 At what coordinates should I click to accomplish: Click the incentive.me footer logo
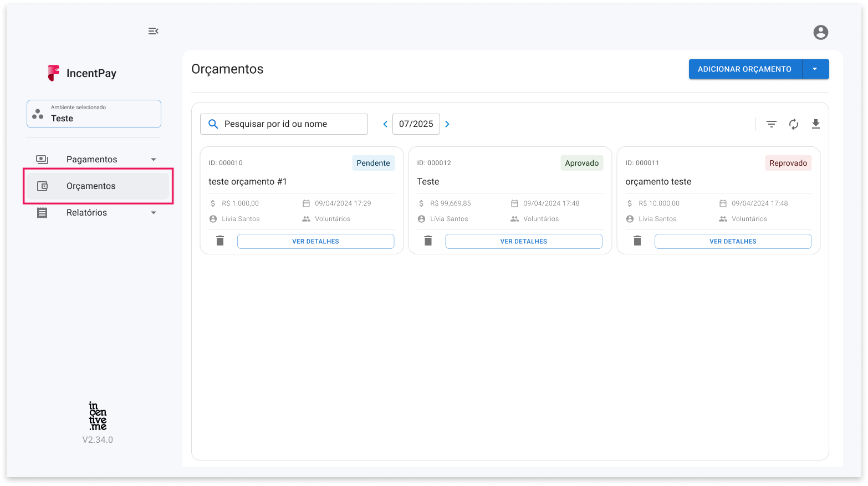[98, 416]
